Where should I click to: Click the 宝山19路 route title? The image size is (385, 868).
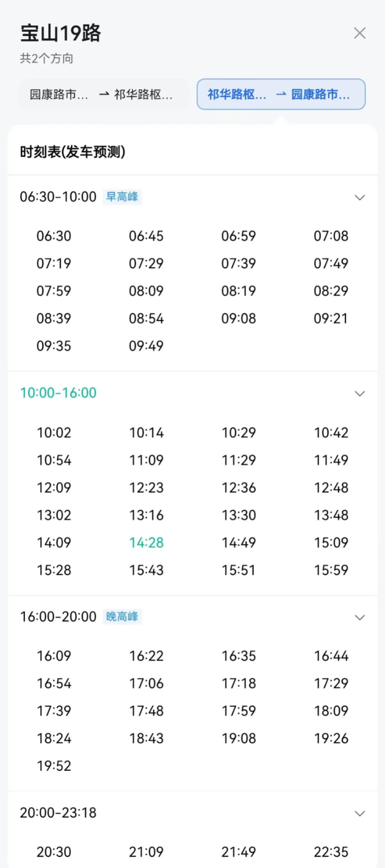click(x=61, y=33)
